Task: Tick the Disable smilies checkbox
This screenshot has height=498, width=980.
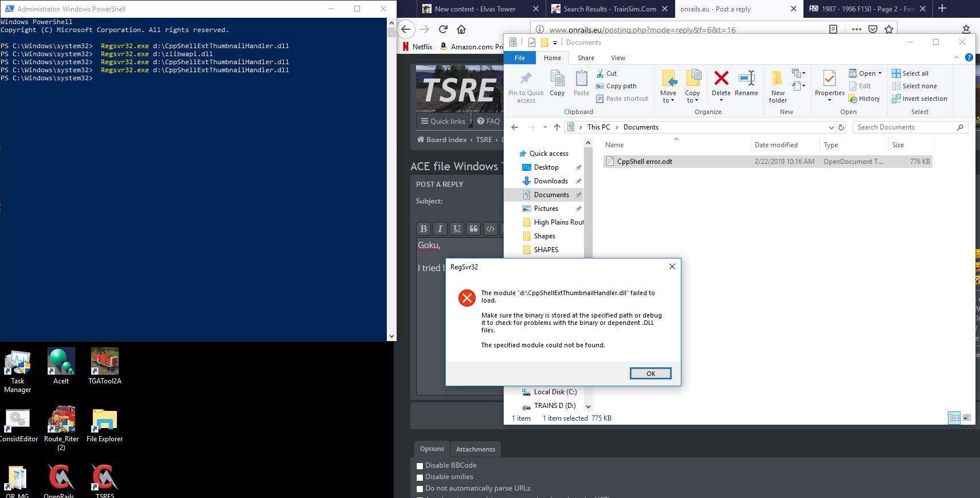Action: (420, 477)
